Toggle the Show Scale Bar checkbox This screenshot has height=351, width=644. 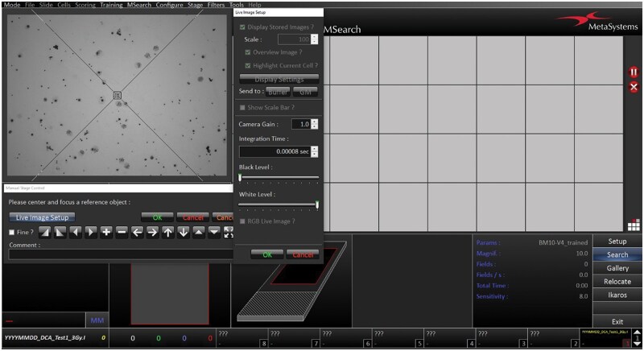coord(243,107)
